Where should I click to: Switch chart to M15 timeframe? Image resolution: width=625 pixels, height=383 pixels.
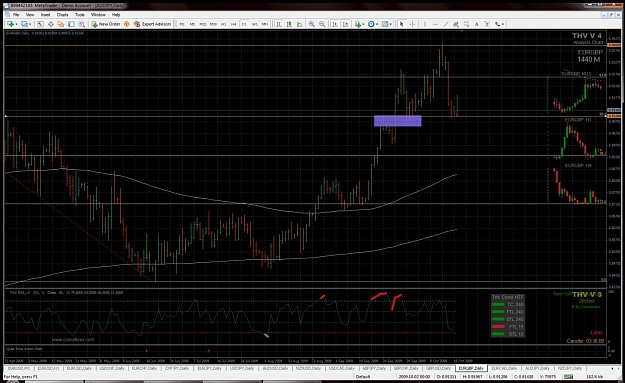pyautogui.click(x=202, y=24)
